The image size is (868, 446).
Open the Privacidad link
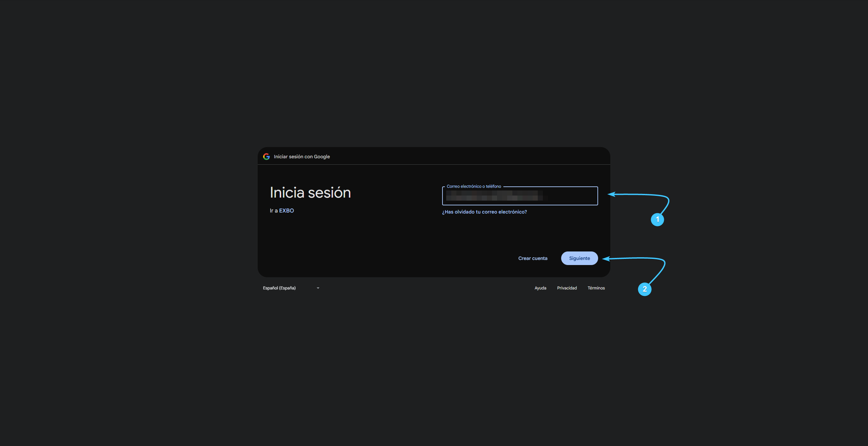point(567,288)
